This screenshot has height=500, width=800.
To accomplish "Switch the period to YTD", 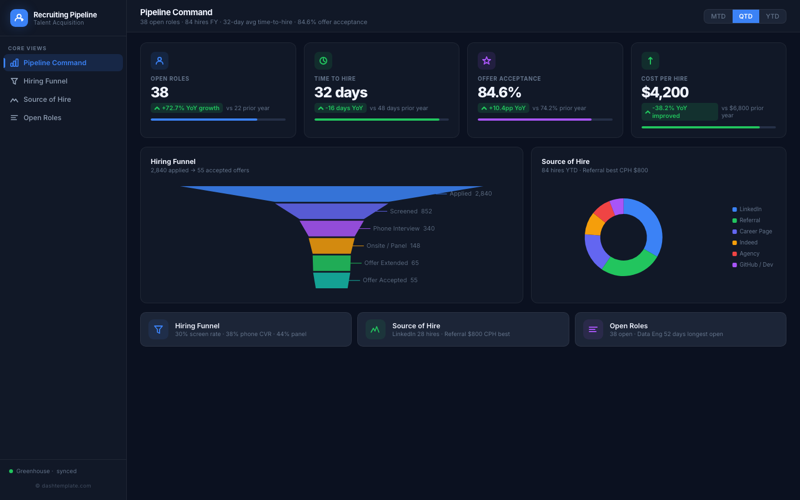I will (772, 16).
